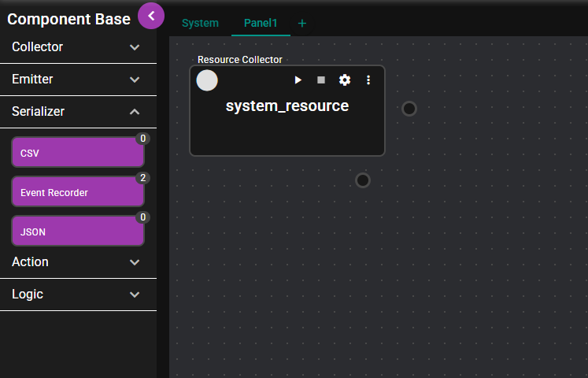Collapse the Serializer section
Screen dimensions: 588x378
coord(135,112)
